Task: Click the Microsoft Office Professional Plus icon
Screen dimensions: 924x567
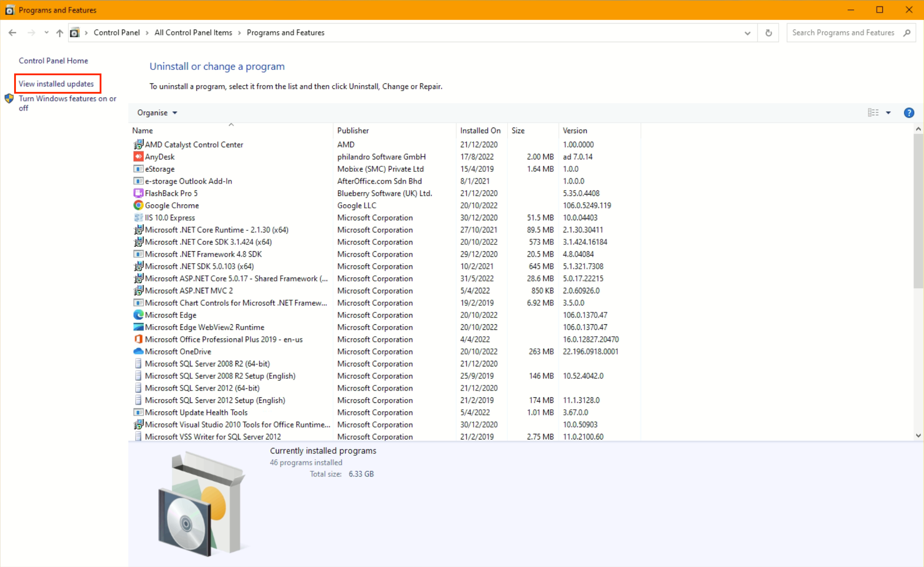Action: (138, 339)
